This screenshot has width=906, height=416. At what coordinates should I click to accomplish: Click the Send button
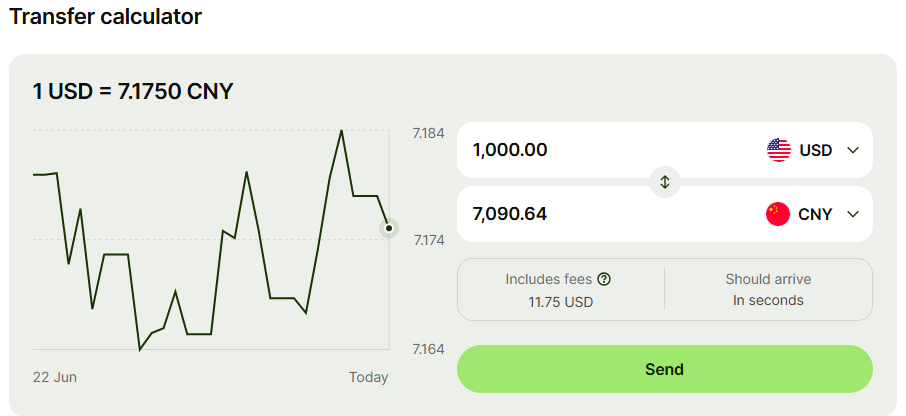pyautogui.click(x=664, y=369)
